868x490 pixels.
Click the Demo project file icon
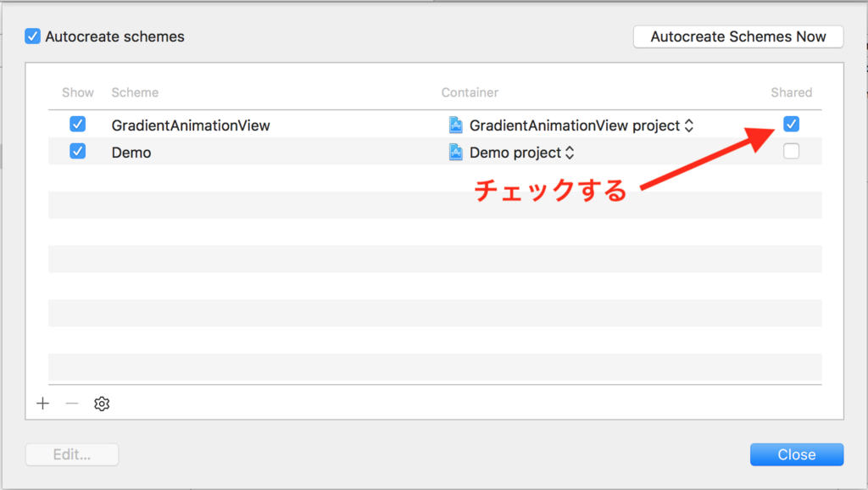[x=455, y=153]
